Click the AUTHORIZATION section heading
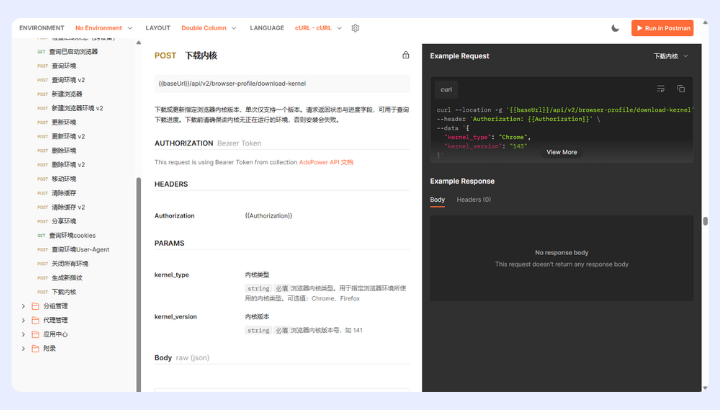Screen dimensions: 720x410 (x=184, y=143)
